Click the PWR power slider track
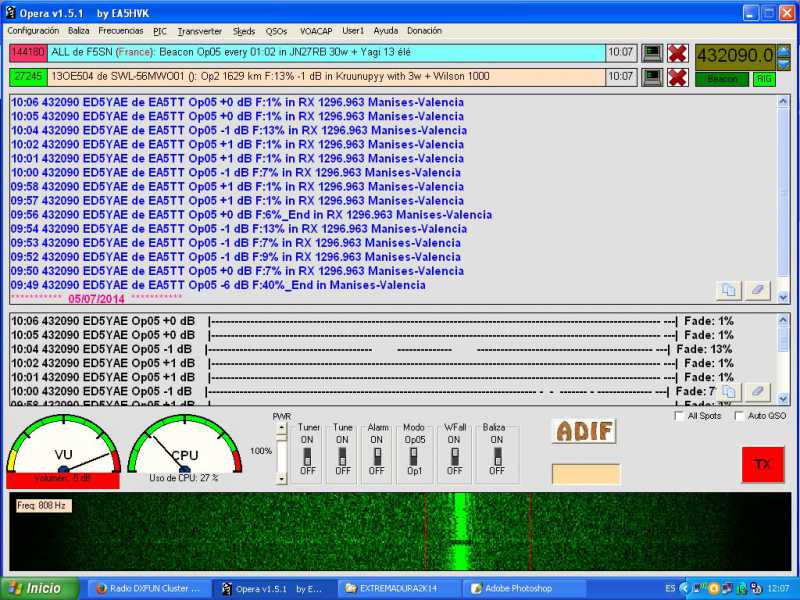800x600 pixels. [282, 454]
